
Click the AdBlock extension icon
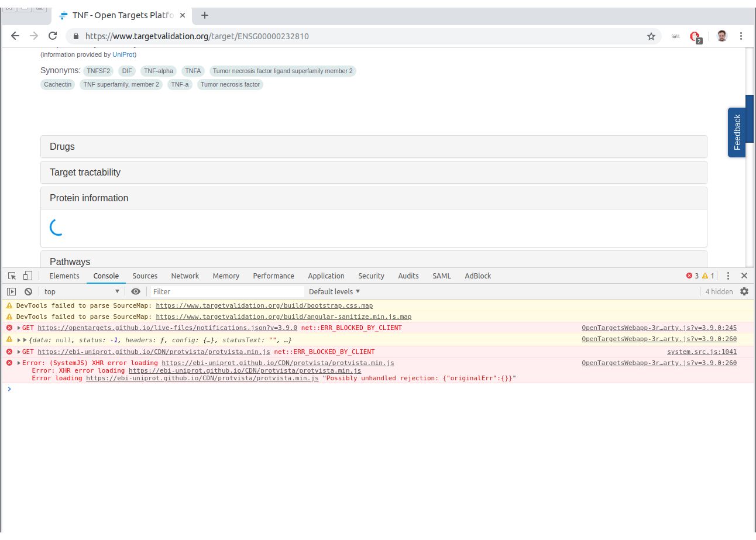696,36
